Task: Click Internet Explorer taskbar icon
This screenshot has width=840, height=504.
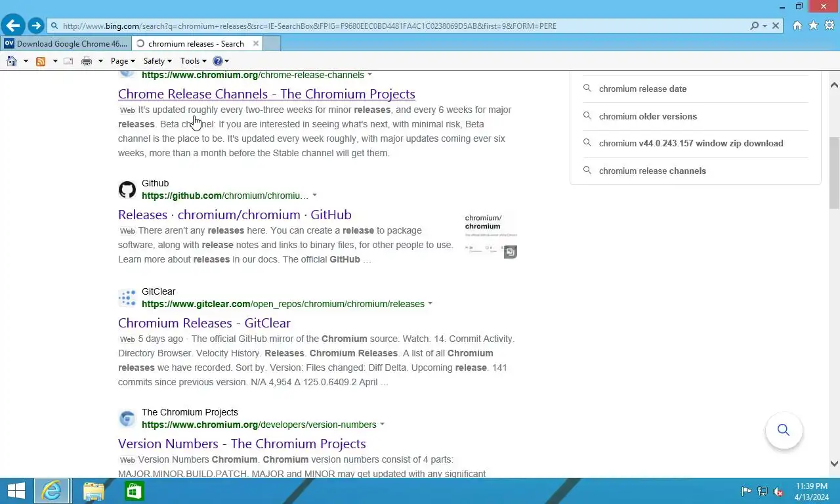Action: 52,491
